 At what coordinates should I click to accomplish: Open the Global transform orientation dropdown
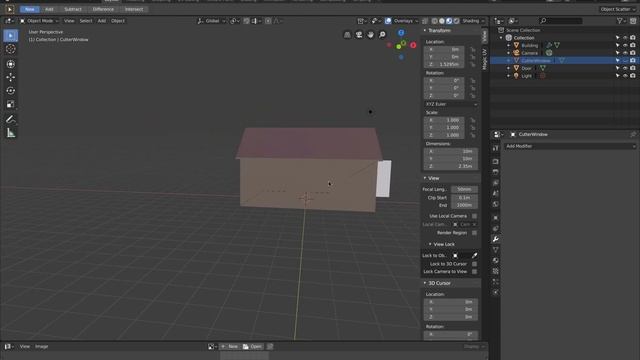pos(211,21)
